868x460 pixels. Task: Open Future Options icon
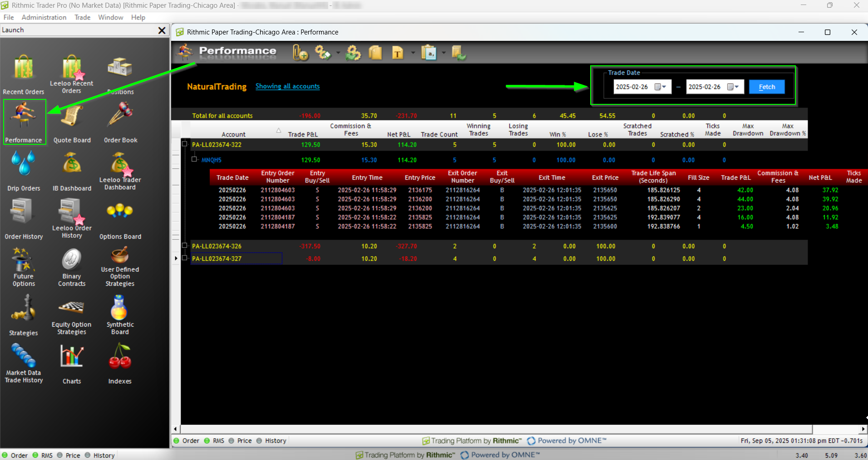coord(24,267)
